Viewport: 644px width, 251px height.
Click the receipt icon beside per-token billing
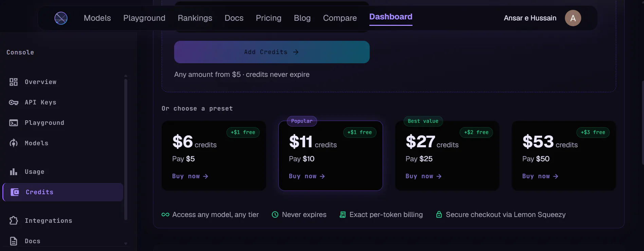click(x=343, y=215)
